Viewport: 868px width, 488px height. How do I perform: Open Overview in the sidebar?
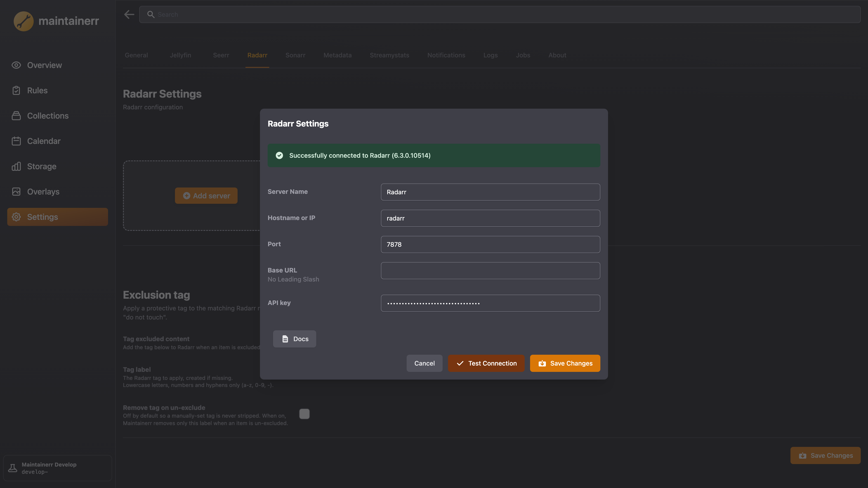57,65
